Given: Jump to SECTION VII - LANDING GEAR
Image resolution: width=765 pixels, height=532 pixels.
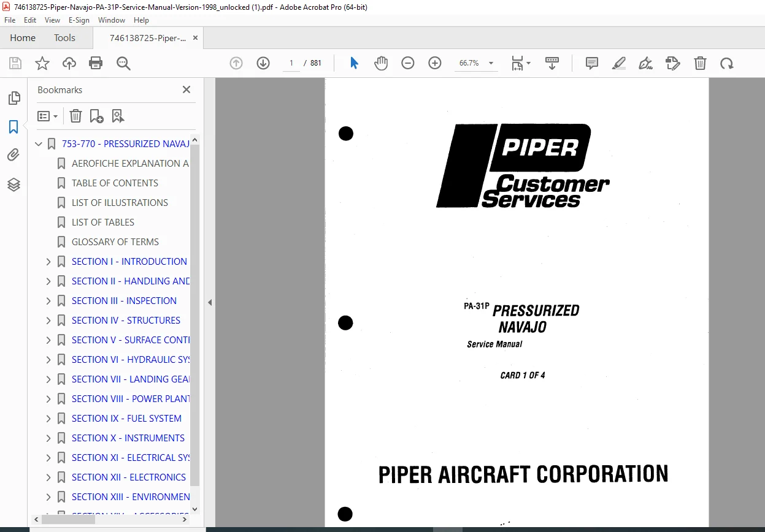Looking at the screenshot, I should pos(131,379).
